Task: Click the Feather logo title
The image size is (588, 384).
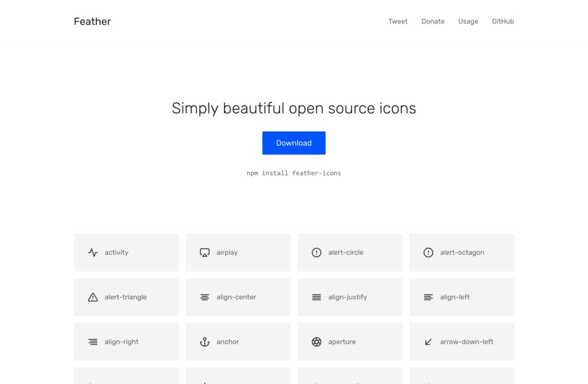Action: (x=92, y=21)
